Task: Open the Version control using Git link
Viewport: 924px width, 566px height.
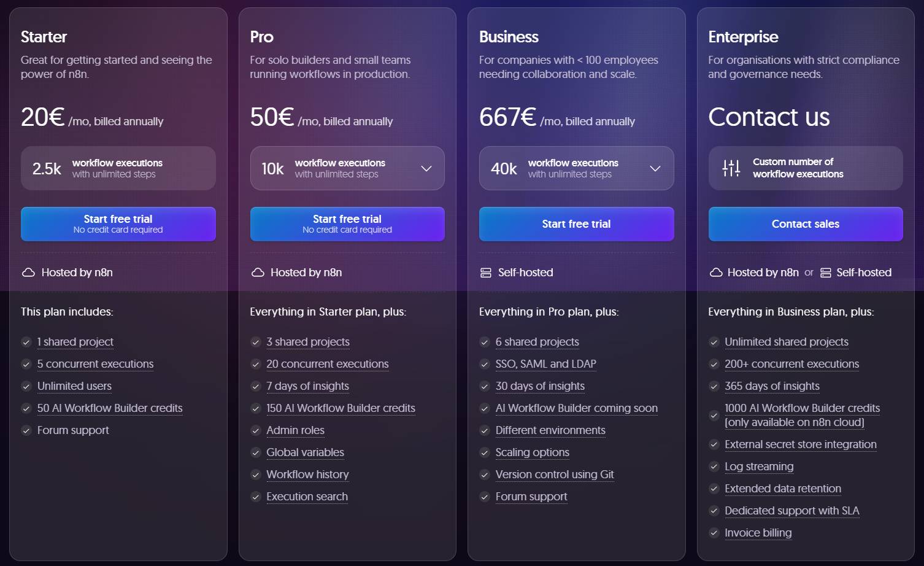Action: coord(554,475)
